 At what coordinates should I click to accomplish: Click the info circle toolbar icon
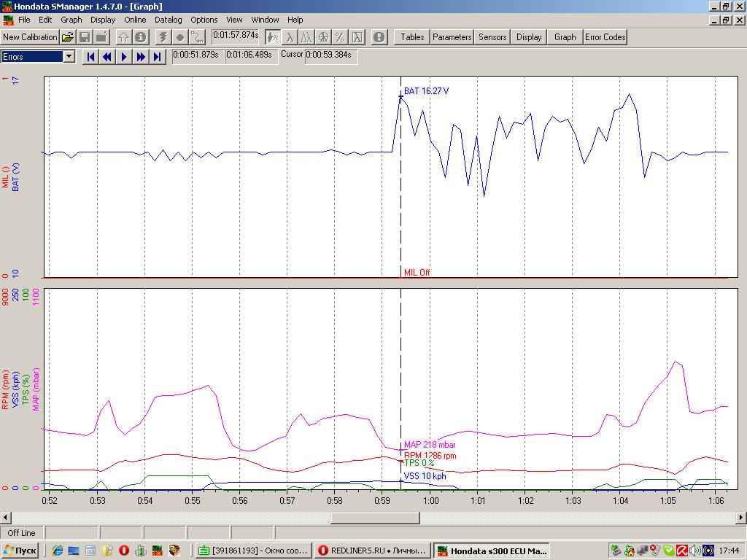[140, 37]
